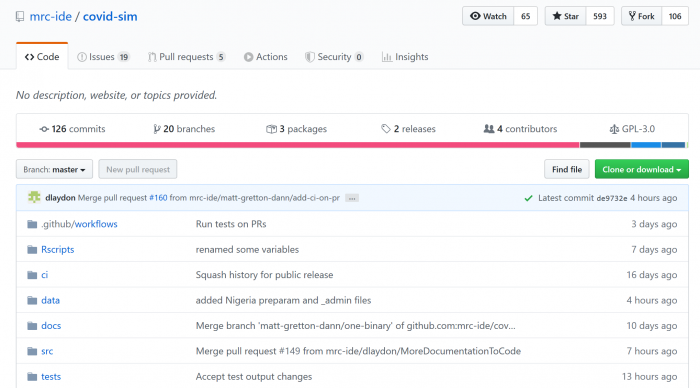Image resolution: width=700 pixels, height=388 pixels.
Task: View the 2 releases
Action: point(408,129)
